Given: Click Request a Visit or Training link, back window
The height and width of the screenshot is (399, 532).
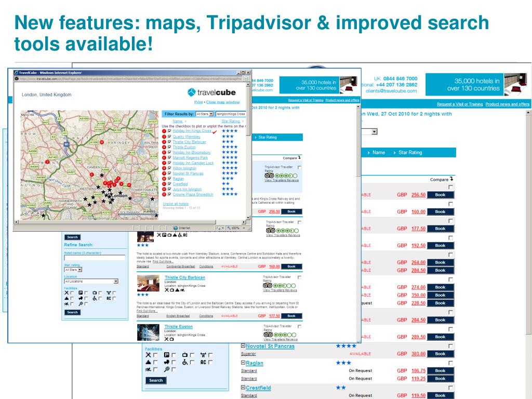Looking at the screenshot, I should [x=460, y=104].
